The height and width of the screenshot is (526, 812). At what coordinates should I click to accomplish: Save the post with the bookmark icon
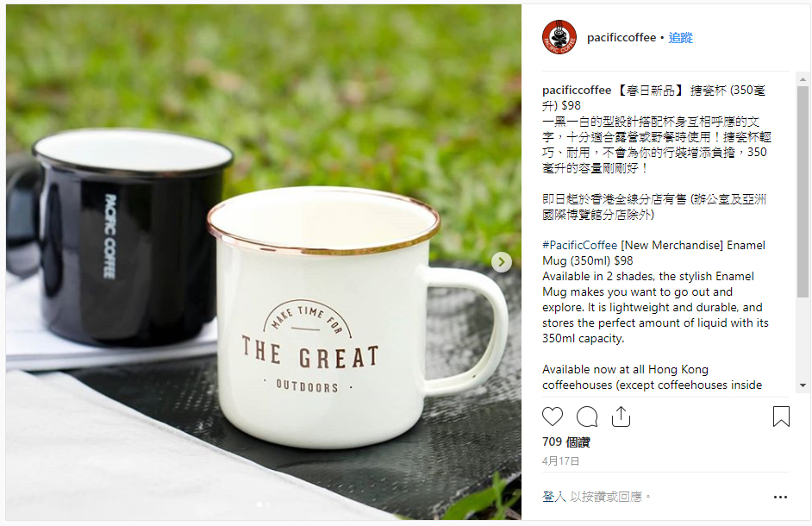[781, 416]
